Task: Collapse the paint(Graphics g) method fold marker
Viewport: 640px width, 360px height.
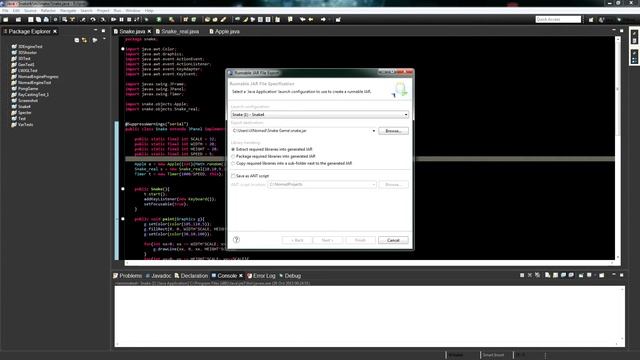Action: point(123,219)
